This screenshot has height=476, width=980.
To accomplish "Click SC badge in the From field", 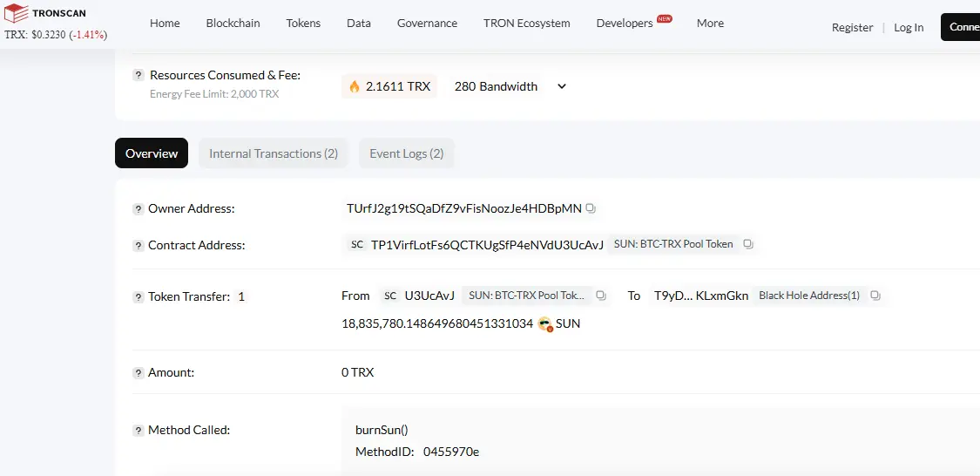I will [x=390, y=296].
